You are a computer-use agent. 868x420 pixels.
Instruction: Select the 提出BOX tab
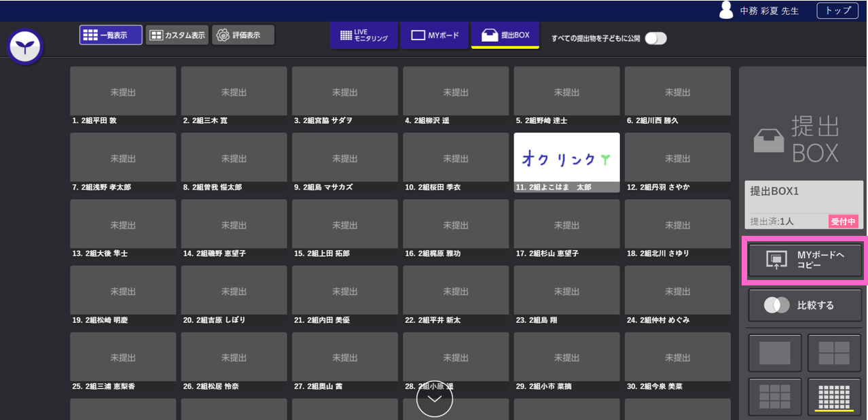[x=505, y=35]
